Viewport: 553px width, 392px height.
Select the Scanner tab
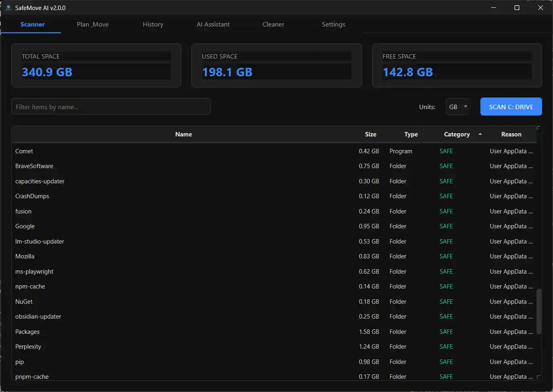click(x=33, y=24)
